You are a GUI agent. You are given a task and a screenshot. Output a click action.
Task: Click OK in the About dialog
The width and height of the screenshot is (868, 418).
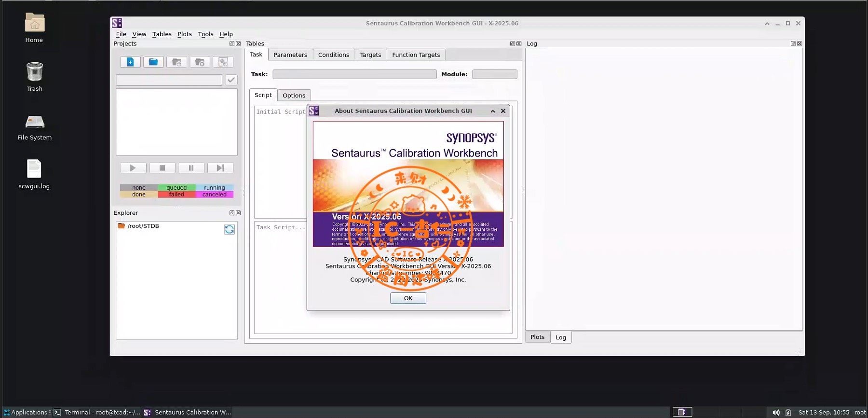408,298
